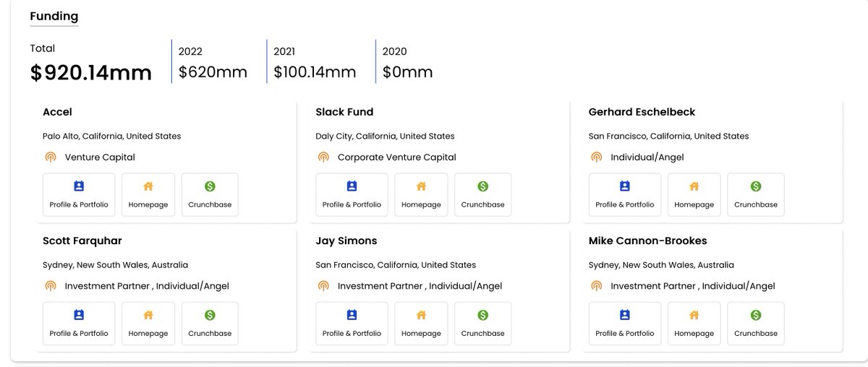Click the Jay Simons investor name

(346, 241)
